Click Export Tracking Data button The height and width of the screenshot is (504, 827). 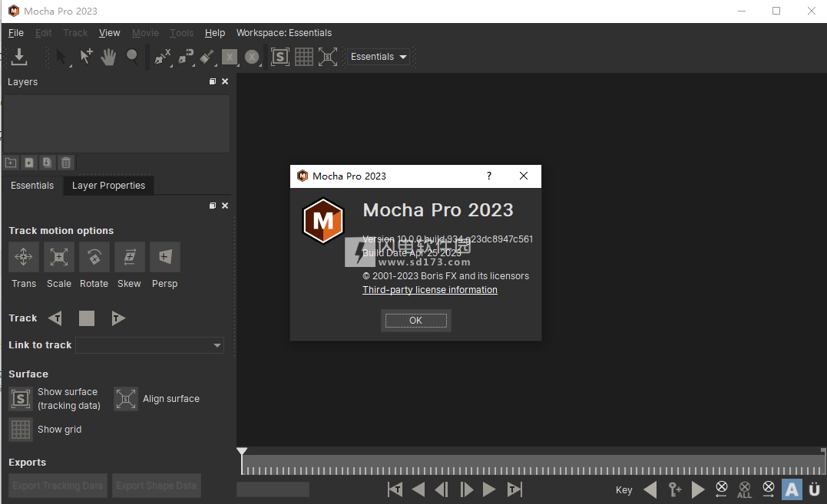[x=58, y=486]
